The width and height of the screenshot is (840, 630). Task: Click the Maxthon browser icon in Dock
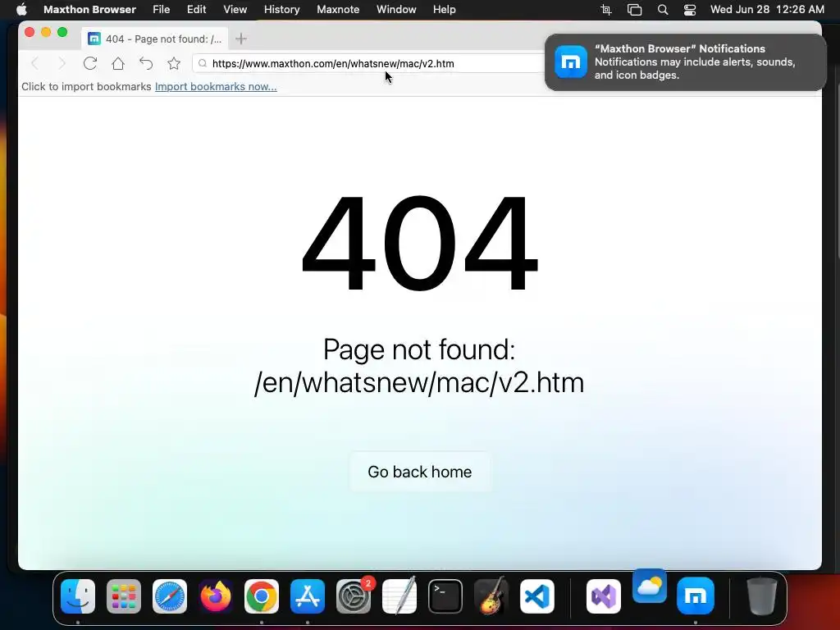click(696, 596)
